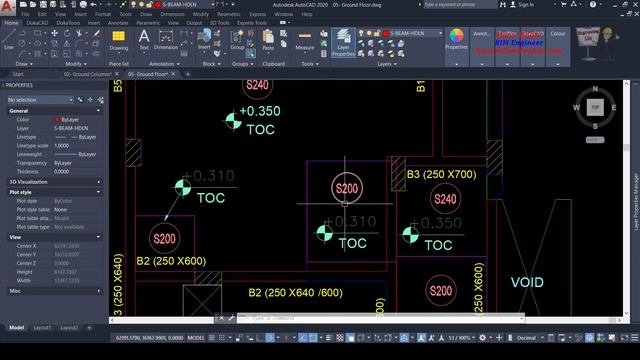Toggle the layer lock padlock in Layers panel
Image resolution: width=640 pixels, height=360 pixels.
coord(377,33)
